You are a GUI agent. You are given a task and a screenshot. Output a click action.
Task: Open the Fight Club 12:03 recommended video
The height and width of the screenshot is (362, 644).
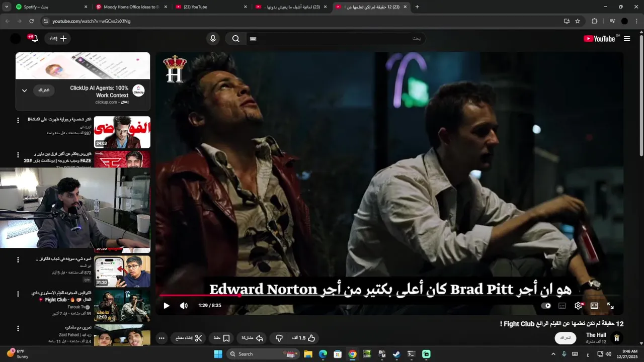point(122,305)
